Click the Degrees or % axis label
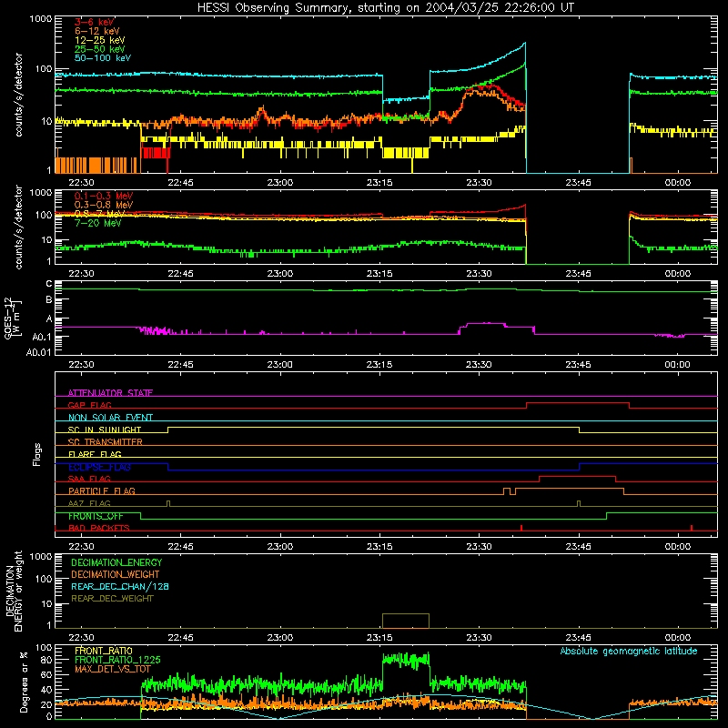 pyautogui.click(x=24, y=682)
